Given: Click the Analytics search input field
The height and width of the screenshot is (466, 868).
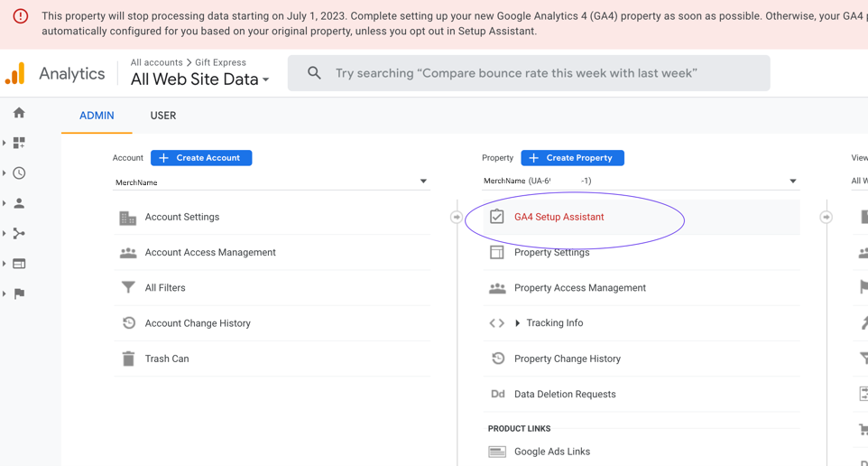Looking at the screenshot, I should (x=529, y=73).
